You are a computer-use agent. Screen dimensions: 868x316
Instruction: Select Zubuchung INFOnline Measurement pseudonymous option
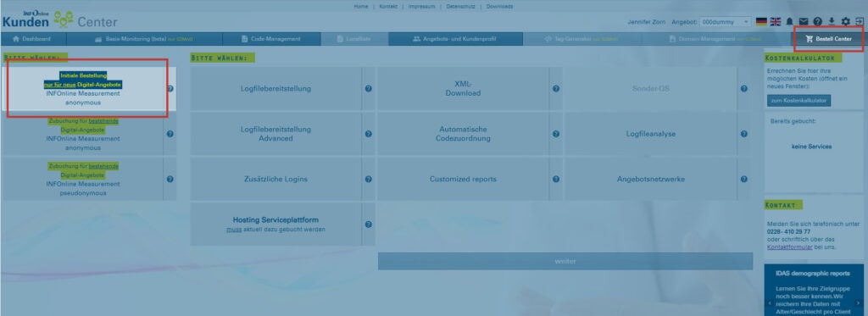(x=83, y=180)
